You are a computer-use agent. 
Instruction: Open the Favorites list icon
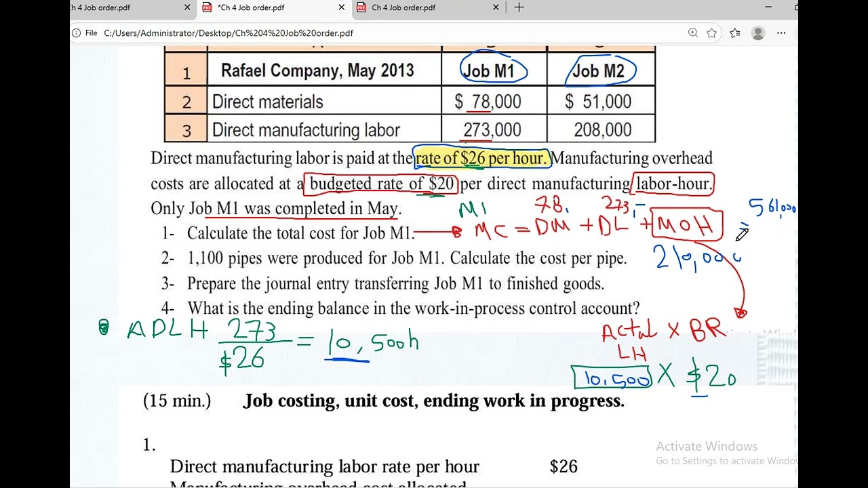click(735, 33)
